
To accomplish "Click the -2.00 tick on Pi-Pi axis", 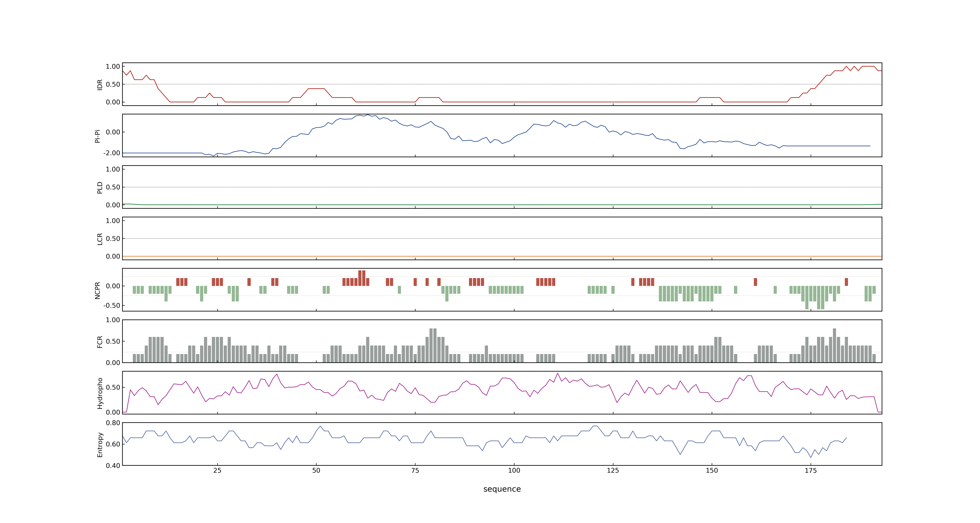I will [111, 153].
